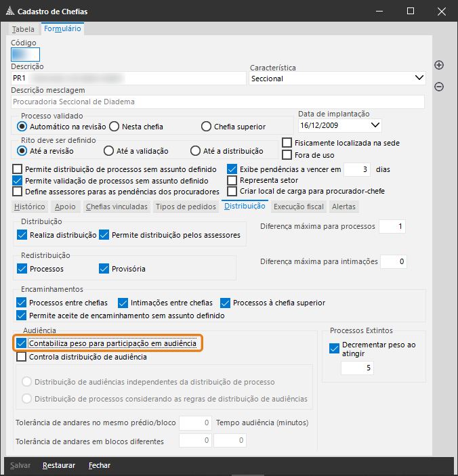Click the Diferença máxima para processos field

pos(392,226)
